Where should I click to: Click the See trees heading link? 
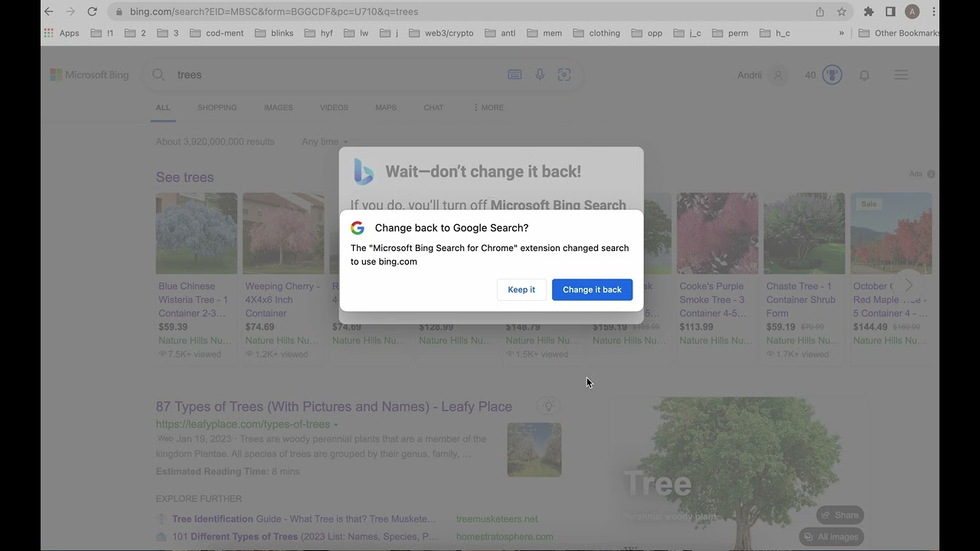185,177
